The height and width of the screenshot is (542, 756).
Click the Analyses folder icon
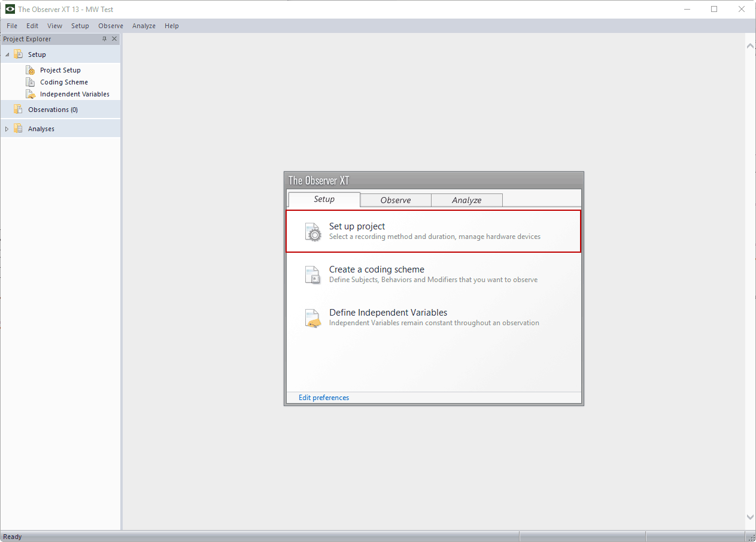(18, 129)
